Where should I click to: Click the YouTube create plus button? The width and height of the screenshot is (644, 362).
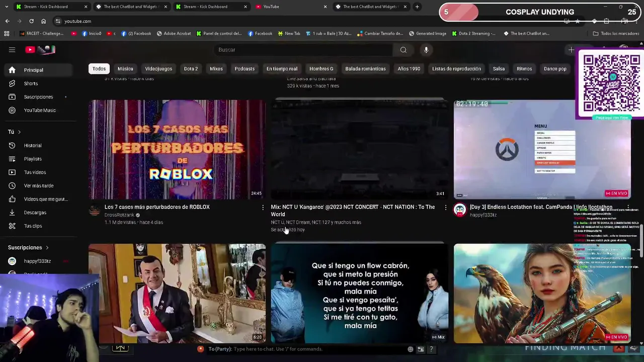click(571, 50)
